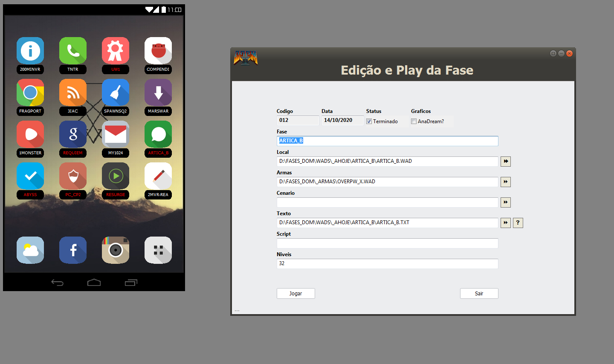The width and height of the screenshot is (614, 364).
Task: Tap the Android home navigation button
Action: (x=94, y=283)
